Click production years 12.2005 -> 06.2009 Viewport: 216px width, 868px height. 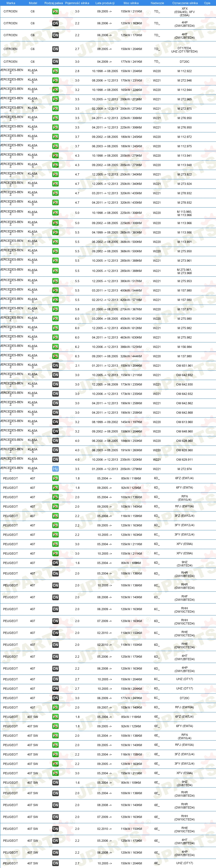coord(105,384)
